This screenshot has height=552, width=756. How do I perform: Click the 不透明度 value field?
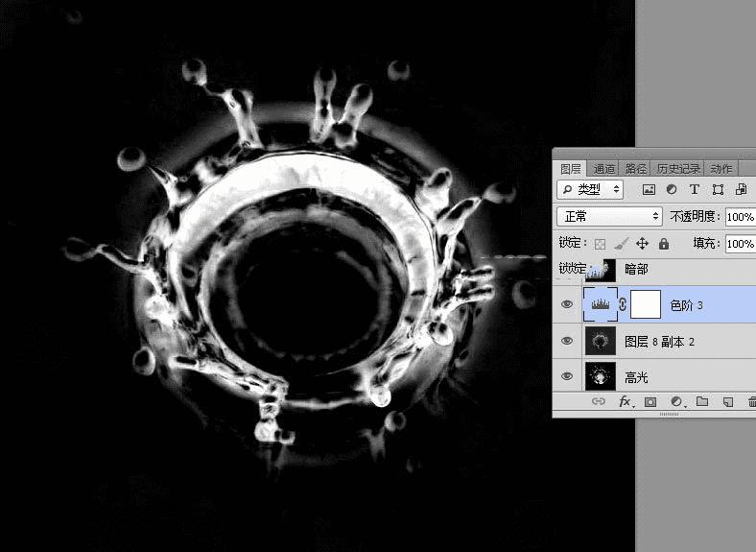741,217
